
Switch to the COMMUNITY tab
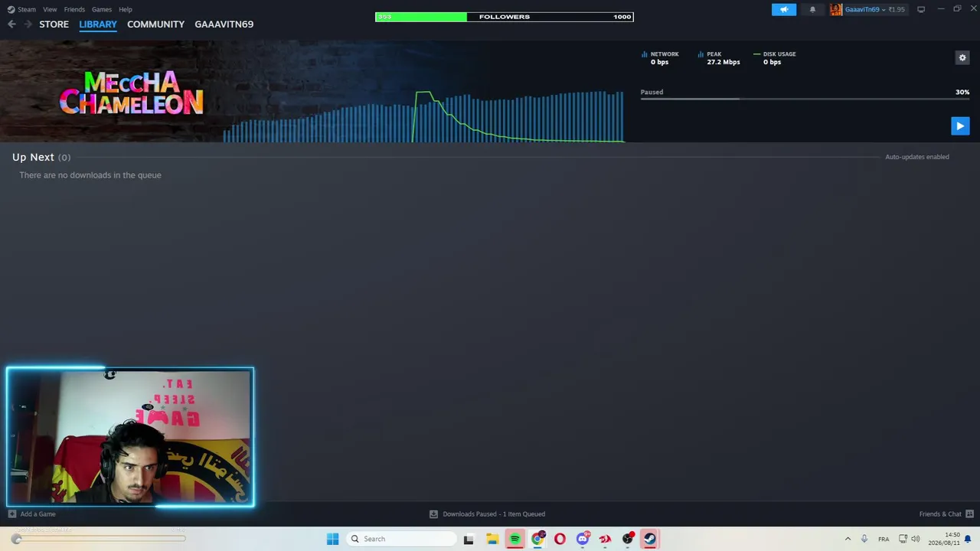pyautogui.click(x=156, y=24)
